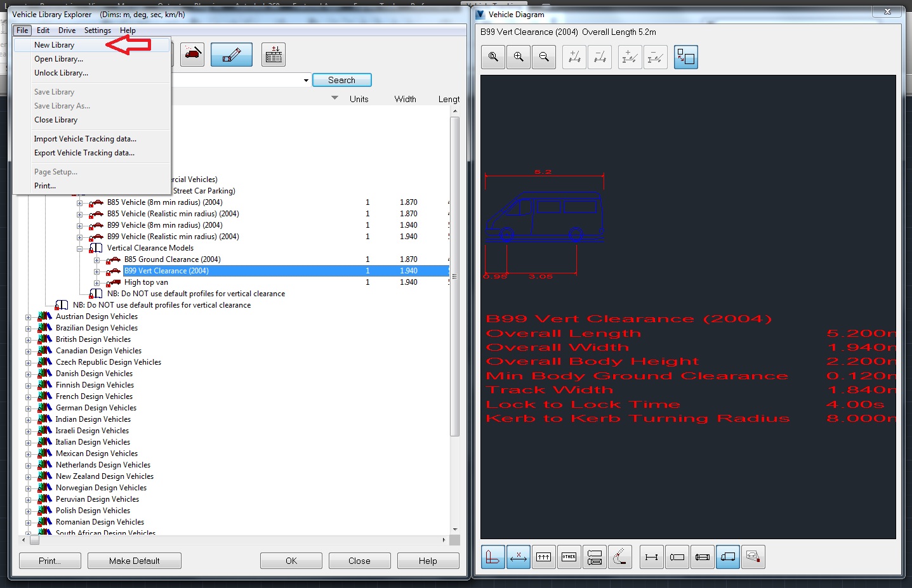Choose Unlock Library menu entry
The width and height of the screenshot is (912, 588).
click(92, 73)
